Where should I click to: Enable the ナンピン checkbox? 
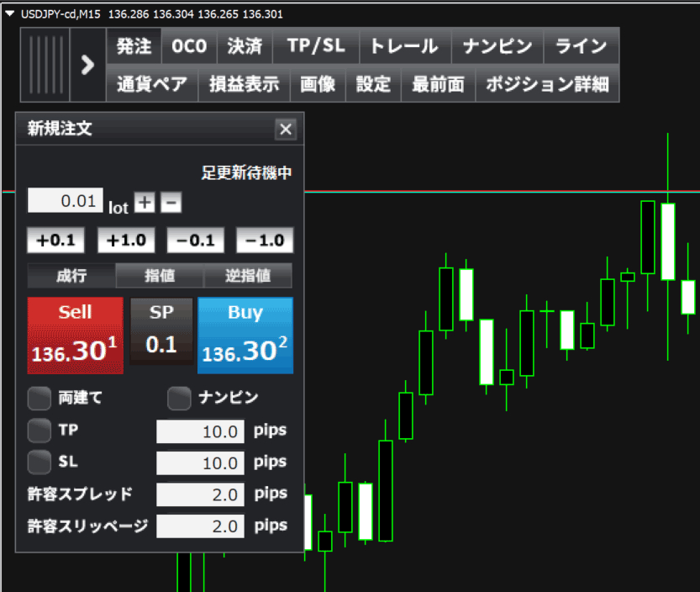click(179, 398)
